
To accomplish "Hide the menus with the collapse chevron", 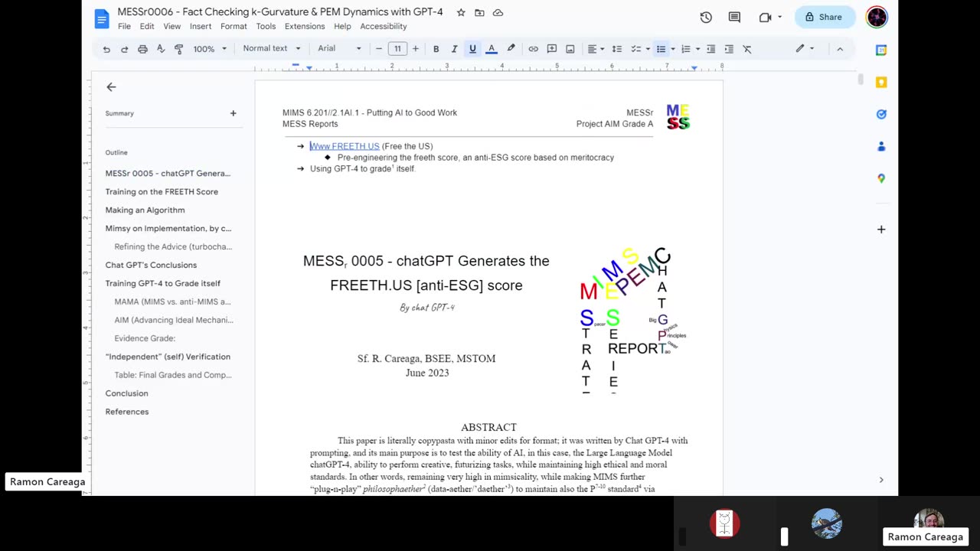I will click(x=840, y=49).
